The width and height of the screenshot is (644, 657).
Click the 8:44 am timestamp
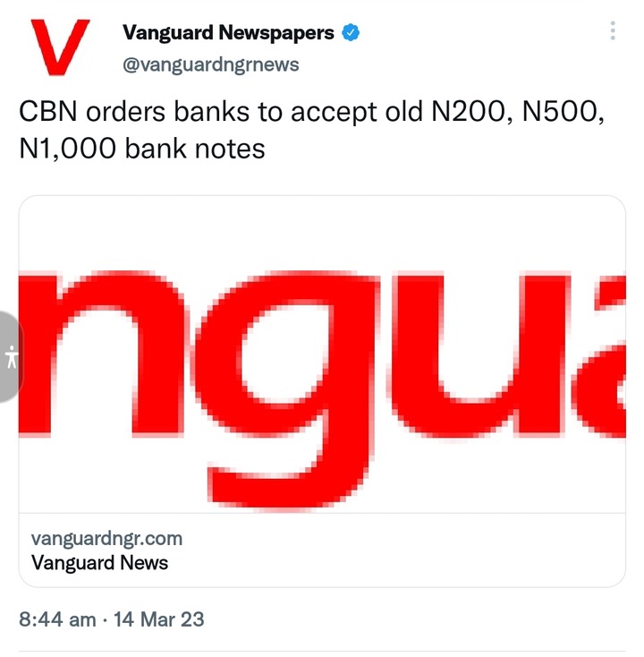tap(57, 619)
